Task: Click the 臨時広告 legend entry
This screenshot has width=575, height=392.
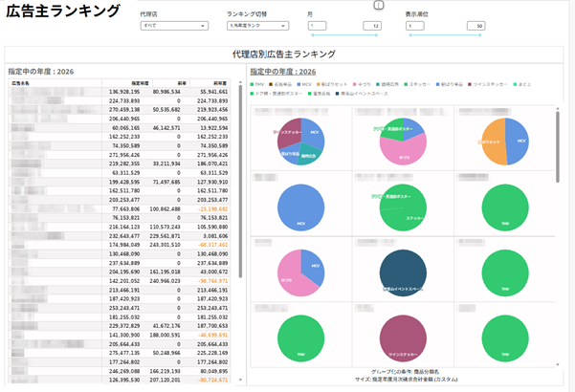Action: (387, 84)
